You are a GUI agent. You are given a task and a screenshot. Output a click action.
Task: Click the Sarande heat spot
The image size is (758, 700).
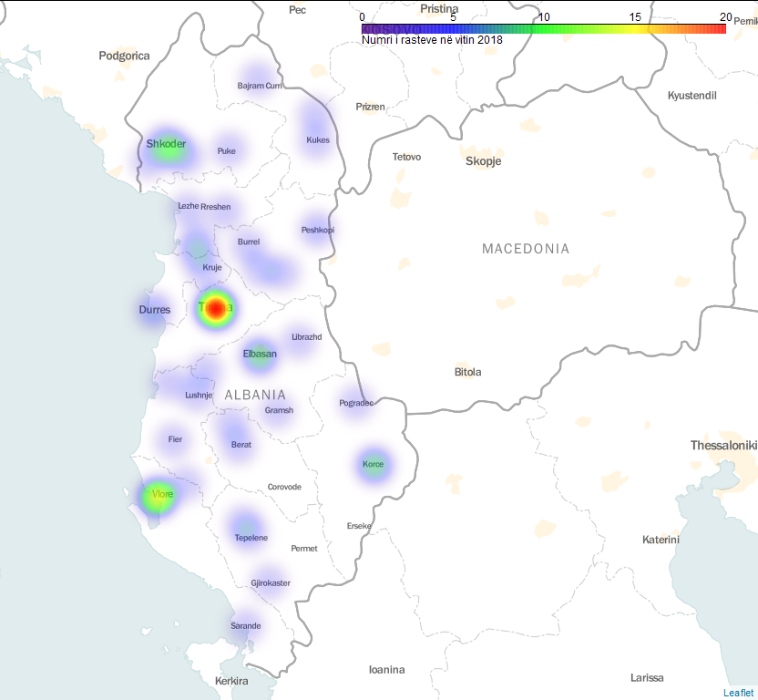click(x=244, y=624)
